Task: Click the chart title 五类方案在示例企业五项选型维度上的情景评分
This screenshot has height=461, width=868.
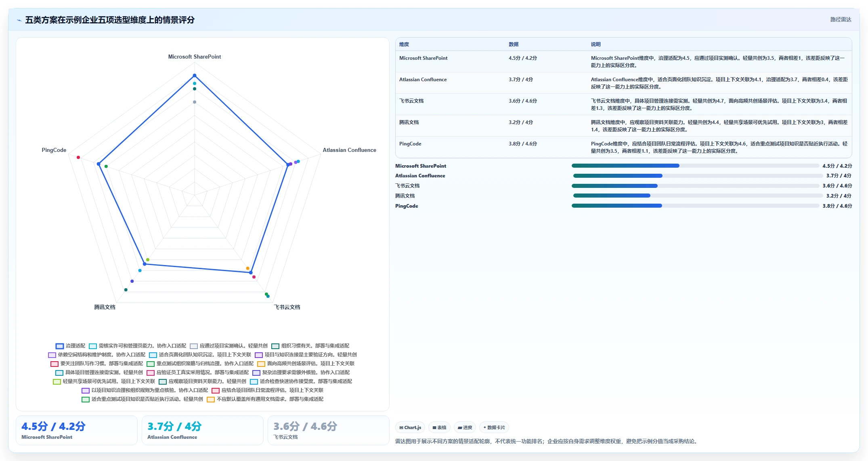Action: click(110, 20)
